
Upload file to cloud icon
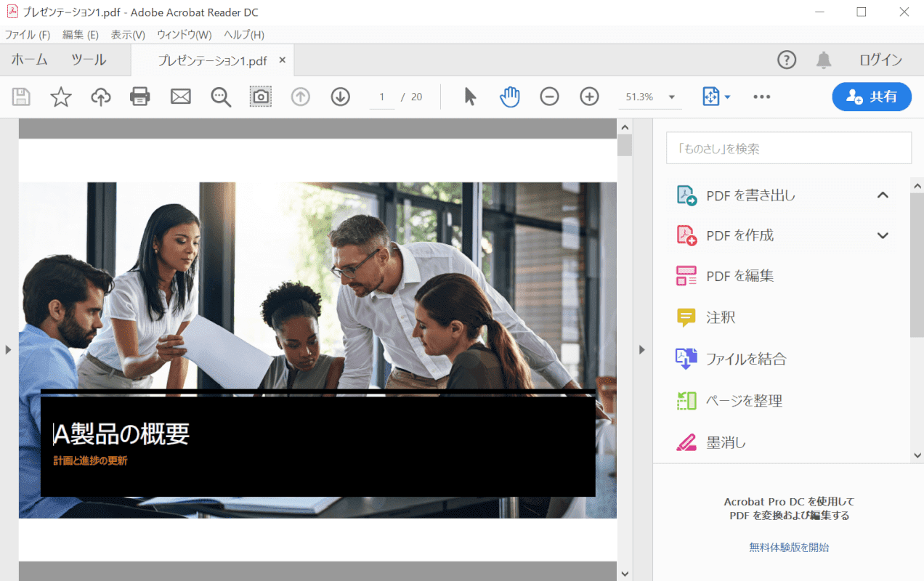(x=100, y=97)
